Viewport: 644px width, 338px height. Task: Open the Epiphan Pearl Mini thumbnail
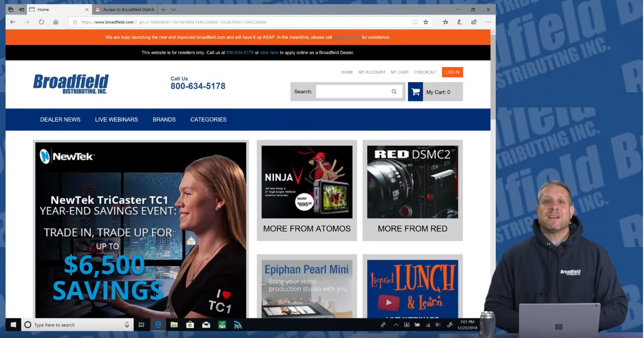tap(307, 289)
